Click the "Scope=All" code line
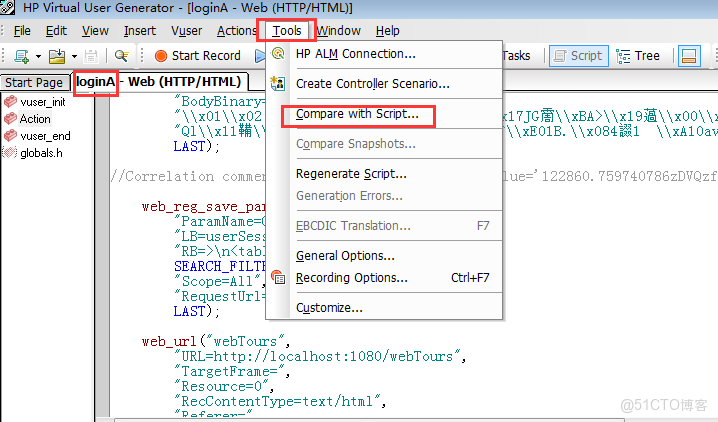Screen dimensions: 718x422 pos(220,281)
